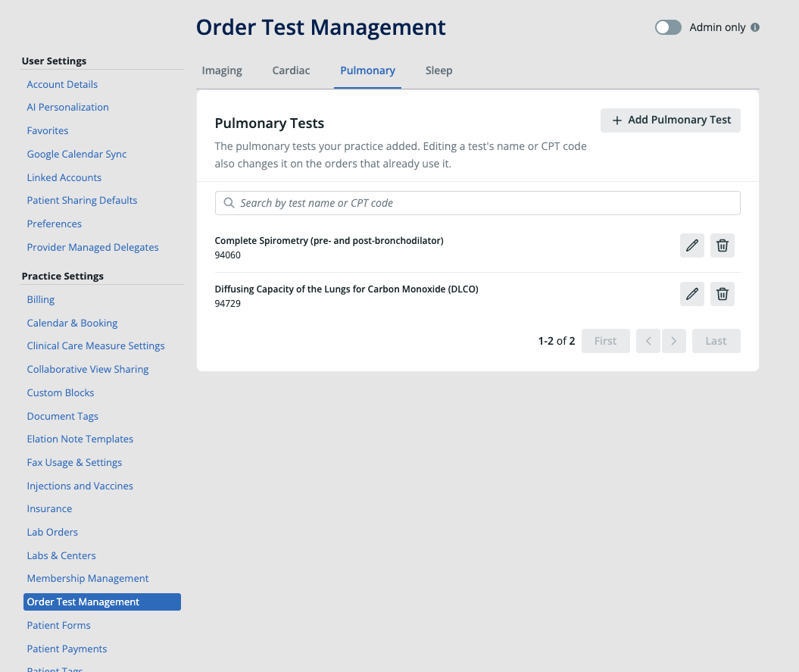Viewport: 799px width, 672px height.
Task: Go to previous page chevron
Action: [648, 341]
